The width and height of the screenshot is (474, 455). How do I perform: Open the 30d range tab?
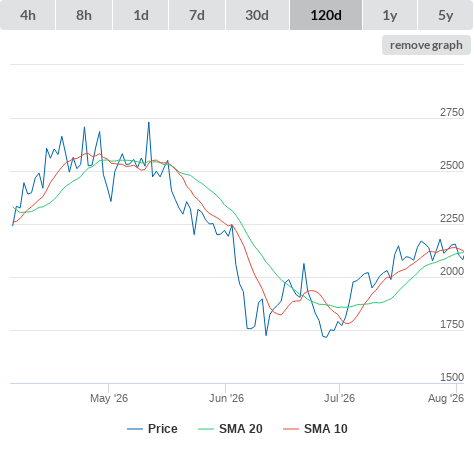(x=257, y=15)
